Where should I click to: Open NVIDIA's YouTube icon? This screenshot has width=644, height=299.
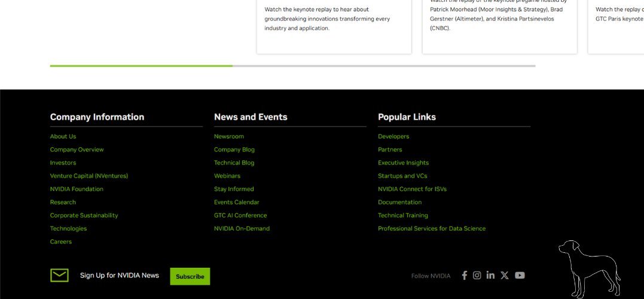pyautogui.click(x=520, y=276)
